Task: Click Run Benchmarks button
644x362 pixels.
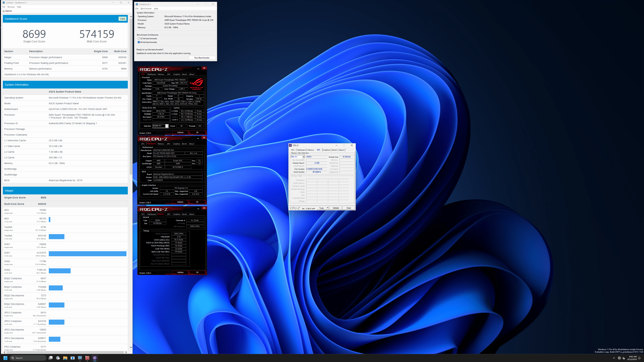Action: click(x=202, y=58)
